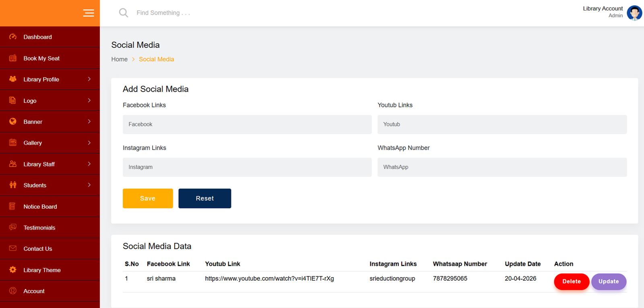
Task: Click the Library Account name text
Action: 603,8
